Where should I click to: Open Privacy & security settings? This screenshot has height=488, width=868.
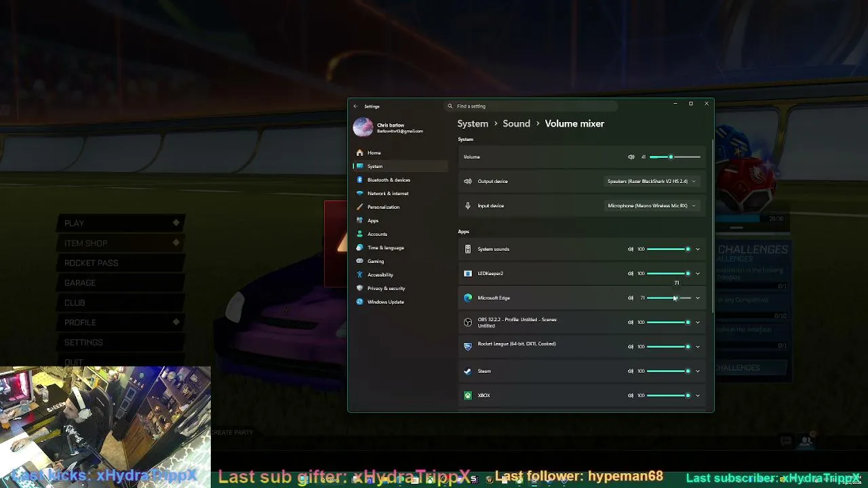tap(400, 289)
